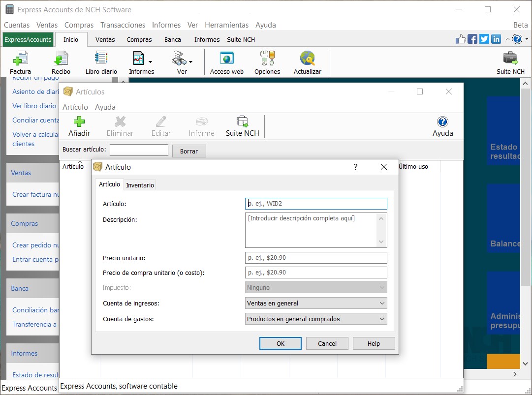Open dropdown arrow next to ribbon help icon
Viewport: 532px width, 395px height.
point(527,39)
